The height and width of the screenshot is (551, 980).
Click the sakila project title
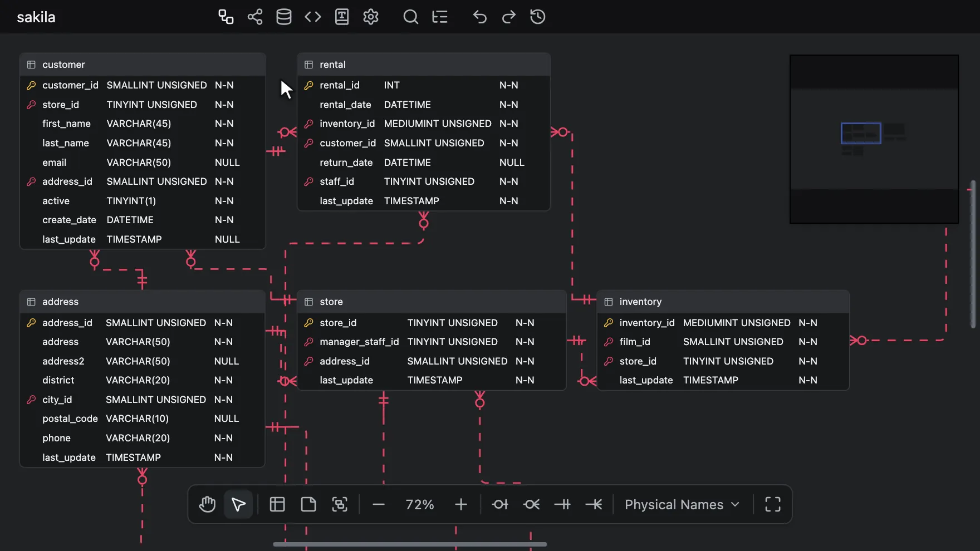(36, 17)
